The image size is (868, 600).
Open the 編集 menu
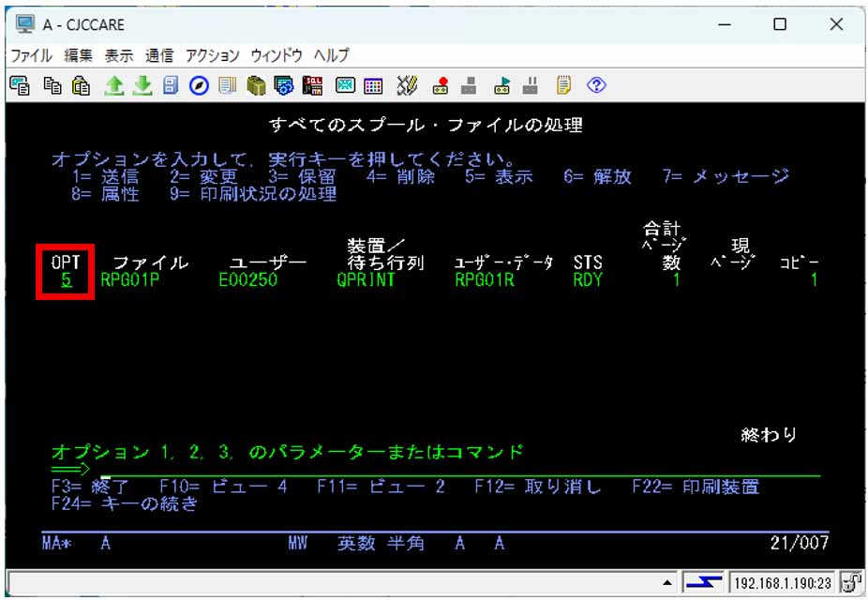tap(77, 55)
